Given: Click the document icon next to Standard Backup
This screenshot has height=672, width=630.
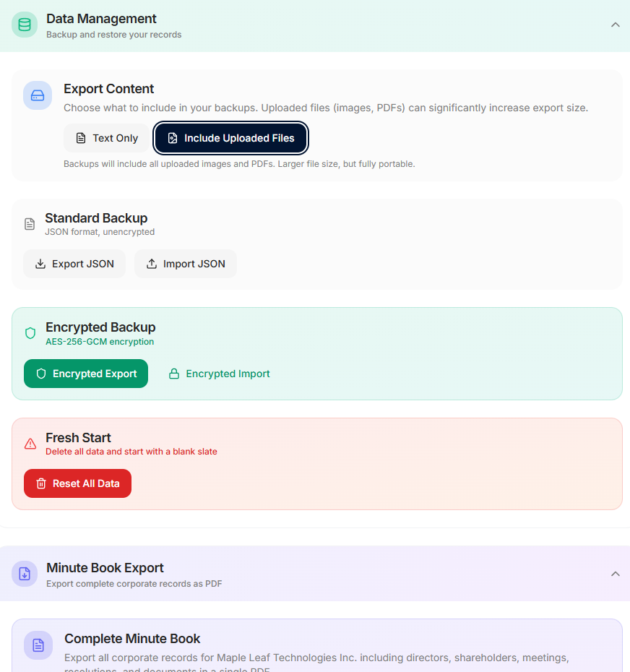Looking at the screenshot, I should pos(30,224).
